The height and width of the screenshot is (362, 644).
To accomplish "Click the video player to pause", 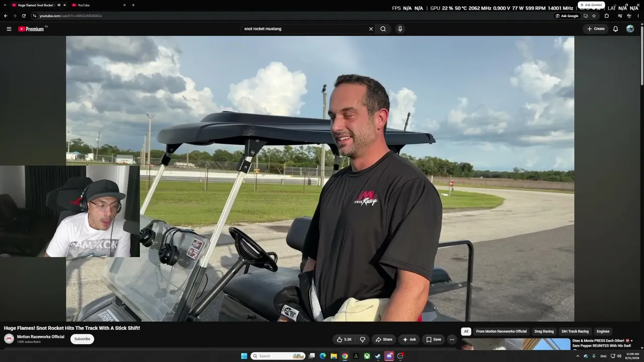I will [320, 178].
